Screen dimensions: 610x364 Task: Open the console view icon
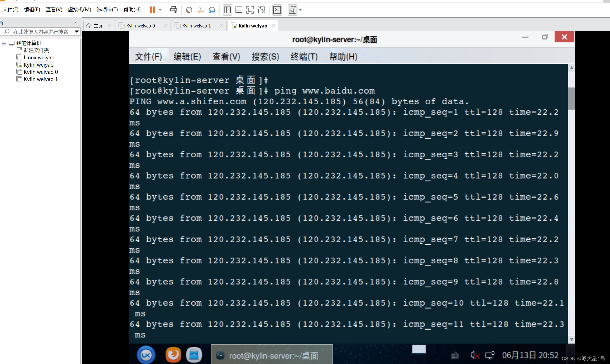coord(277,10)
